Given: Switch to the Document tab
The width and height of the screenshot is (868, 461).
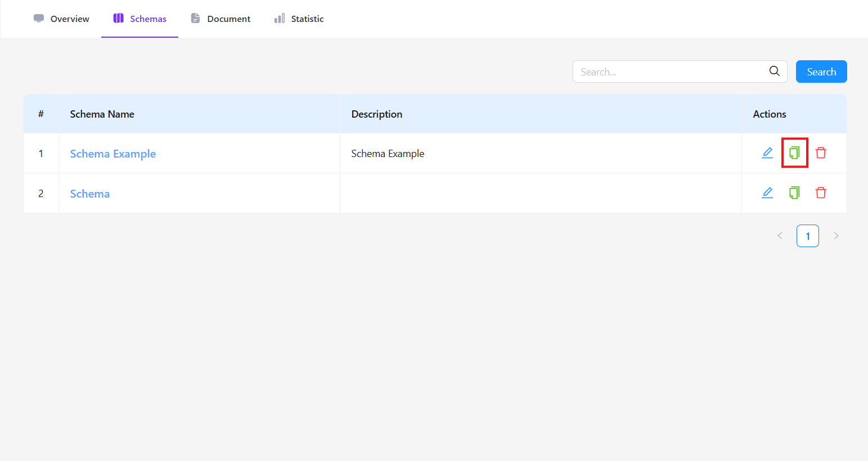Looking at the screenshot, I should 221,19.
